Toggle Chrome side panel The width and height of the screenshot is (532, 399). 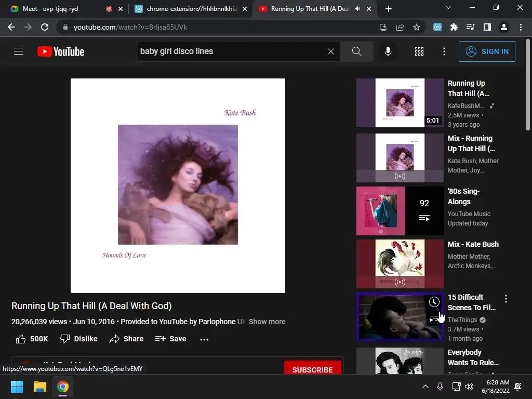pyautogui.click(x=487, y=27)
